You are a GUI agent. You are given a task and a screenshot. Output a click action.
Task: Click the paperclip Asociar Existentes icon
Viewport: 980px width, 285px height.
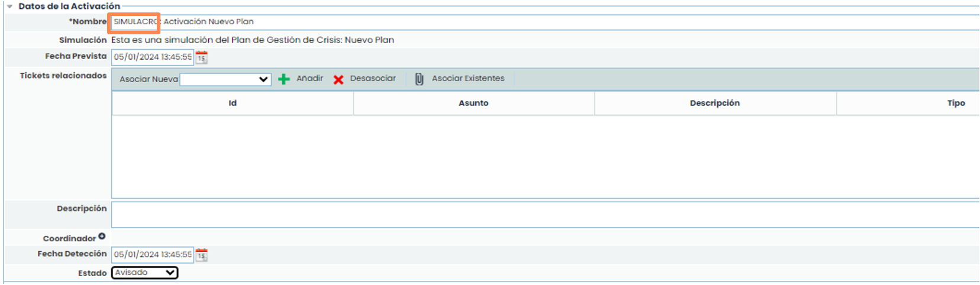(419, 79)
